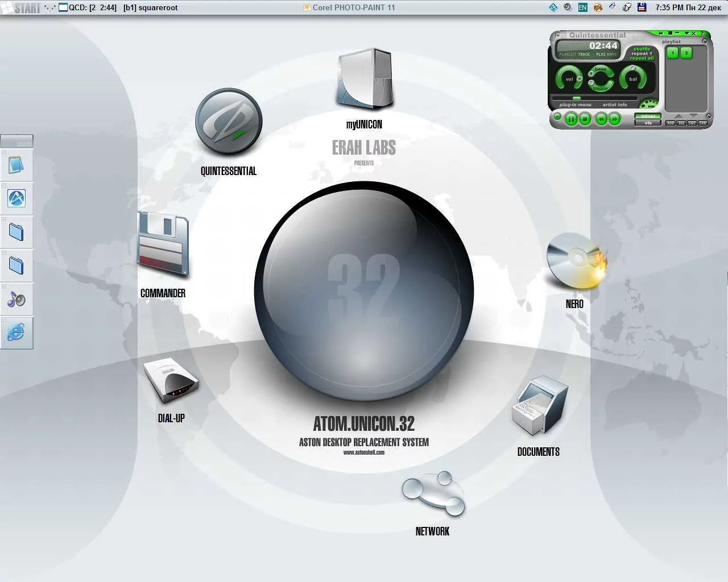Open the Network desktop icon

(433, 493)
